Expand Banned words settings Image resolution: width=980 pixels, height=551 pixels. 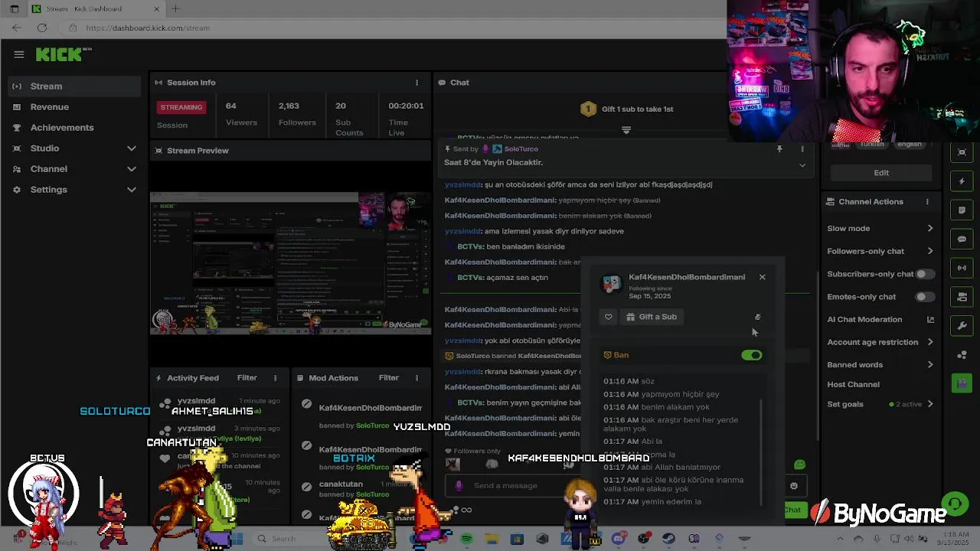930,365
